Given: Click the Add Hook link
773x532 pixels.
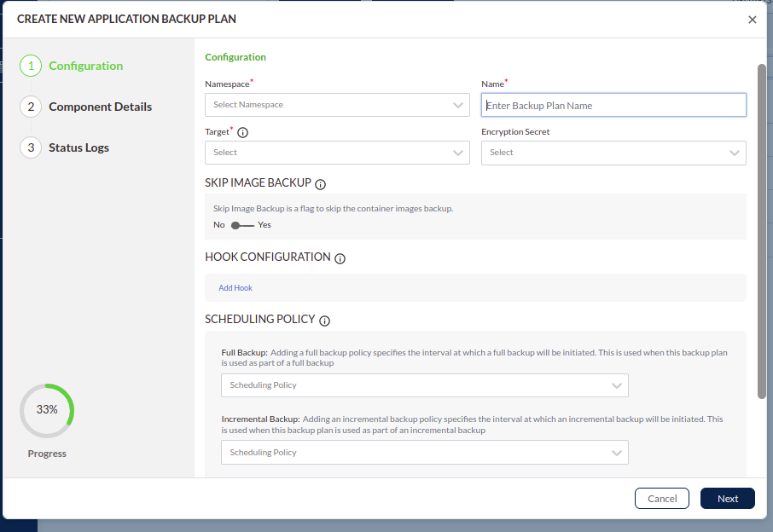Looking at the screenshot, I should [x=235, y=288].
